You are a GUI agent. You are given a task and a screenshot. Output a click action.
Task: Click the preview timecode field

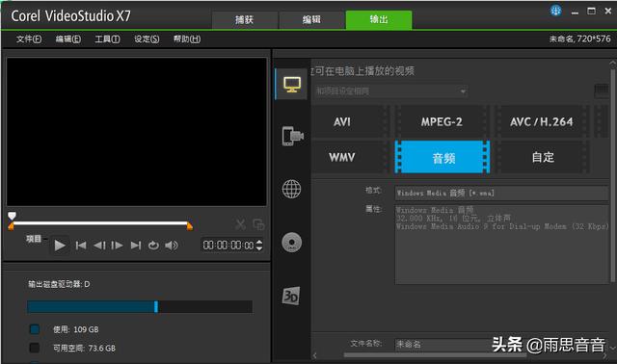pos(228,246)
